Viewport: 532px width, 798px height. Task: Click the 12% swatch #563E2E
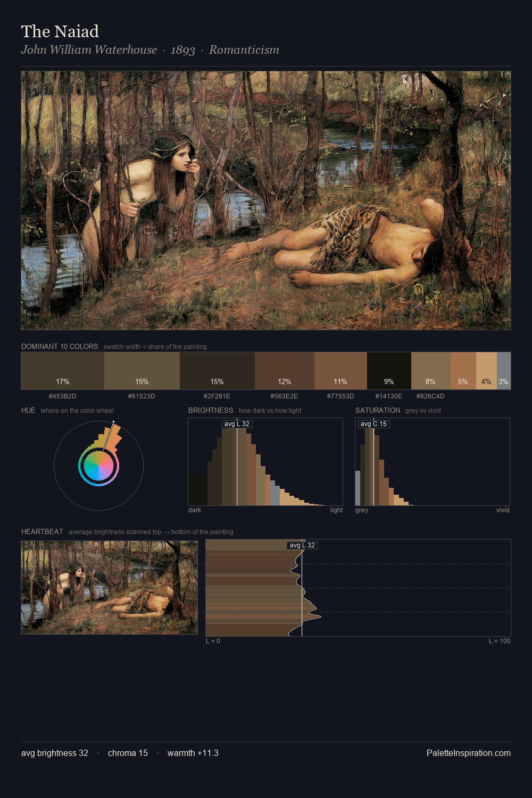coord(285,371)
